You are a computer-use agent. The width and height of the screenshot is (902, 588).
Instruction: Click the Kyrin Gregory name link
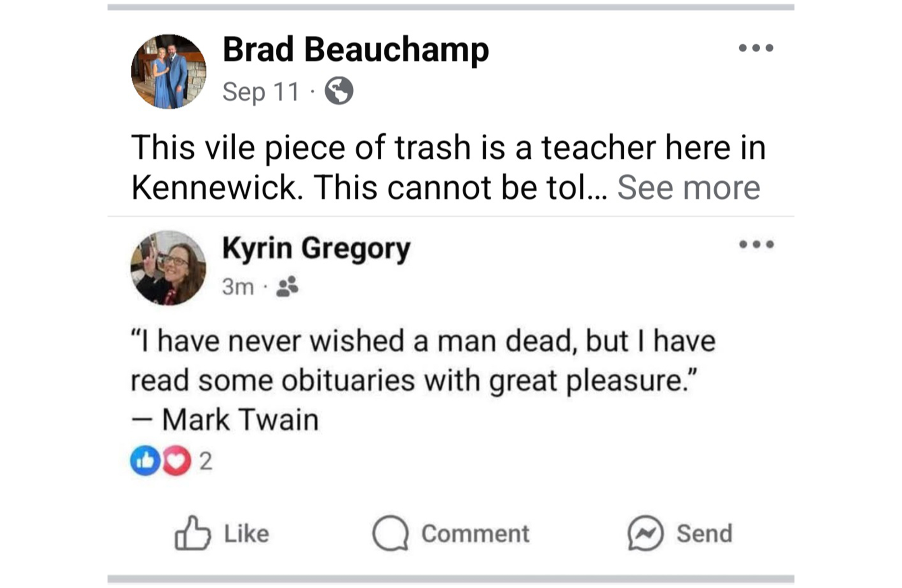tap(316, 248)
